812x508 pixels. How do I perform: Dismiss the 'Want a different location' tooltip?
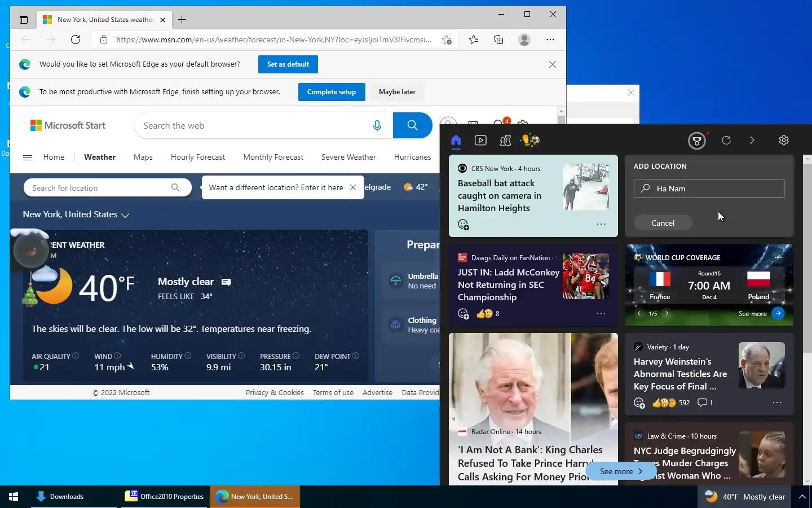tap(353, 187)
